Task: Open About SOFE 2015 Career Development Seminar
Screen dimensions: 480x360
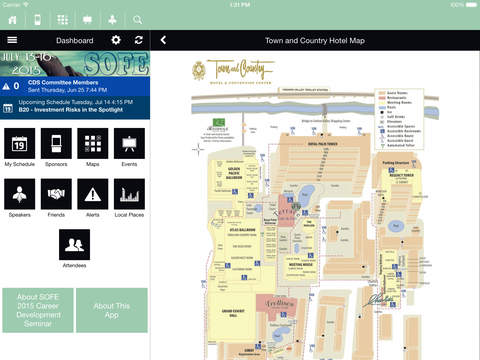Action: coord(38,310)
